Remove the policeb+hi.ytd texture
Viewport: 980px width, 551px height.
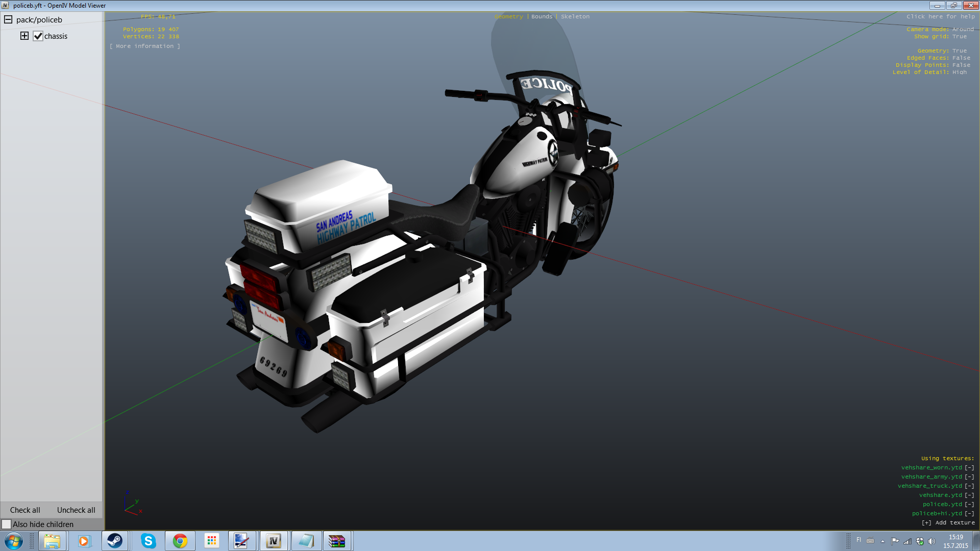tap(969, 513)
